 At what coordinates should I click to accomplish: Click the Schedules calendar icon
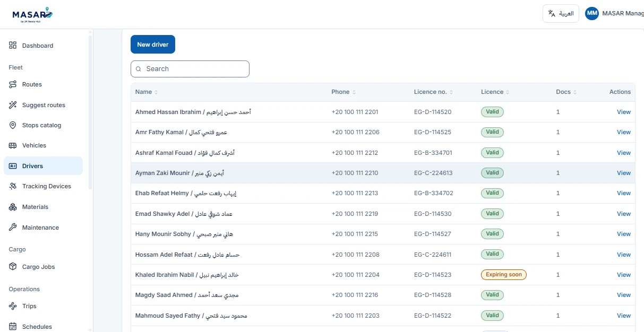click(x=13, y=327)
